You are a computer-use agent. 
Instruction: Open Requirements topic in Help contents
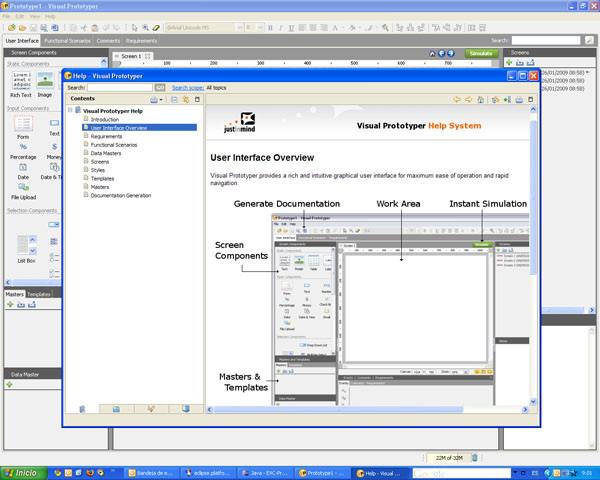tap(106, 136)
